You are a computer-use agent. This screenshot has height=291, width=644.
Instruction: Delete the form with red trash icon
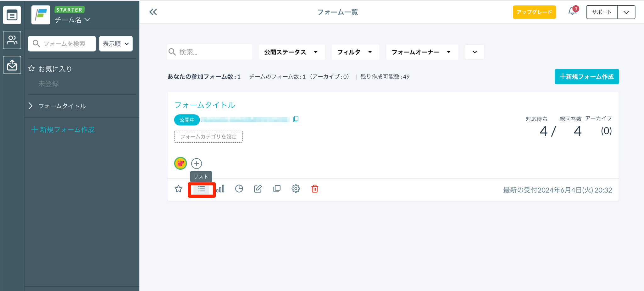point(314,189)
